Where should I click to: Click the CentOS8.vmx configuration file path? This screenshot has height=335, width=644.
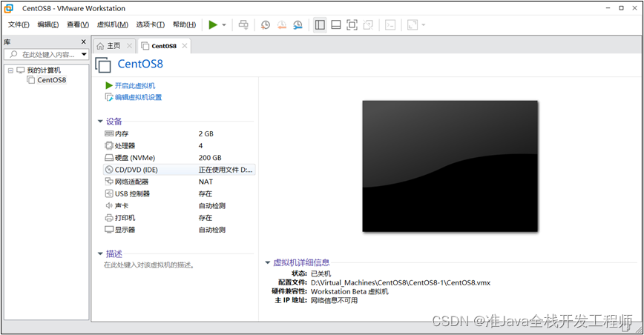coord(401,282)
